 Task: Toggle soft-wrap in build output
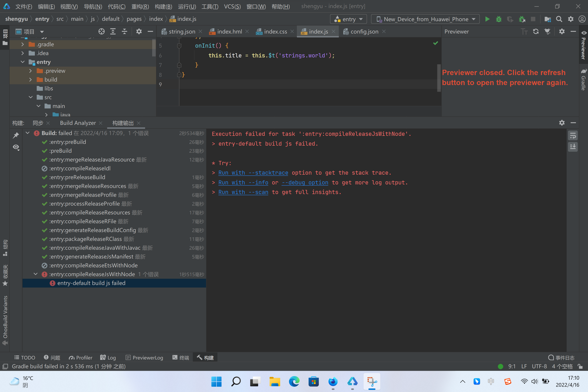coord(573,136)
